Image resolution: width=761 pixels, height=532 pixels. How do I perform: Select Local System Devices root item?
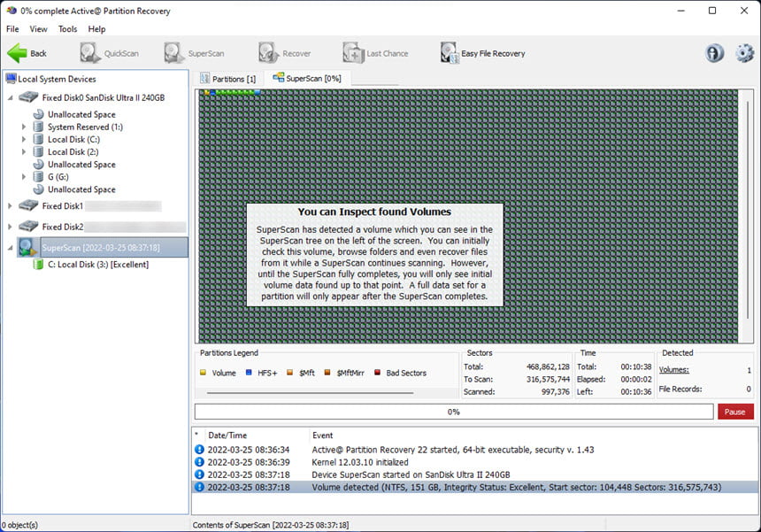pyautogui.click(x=57, y=79)
